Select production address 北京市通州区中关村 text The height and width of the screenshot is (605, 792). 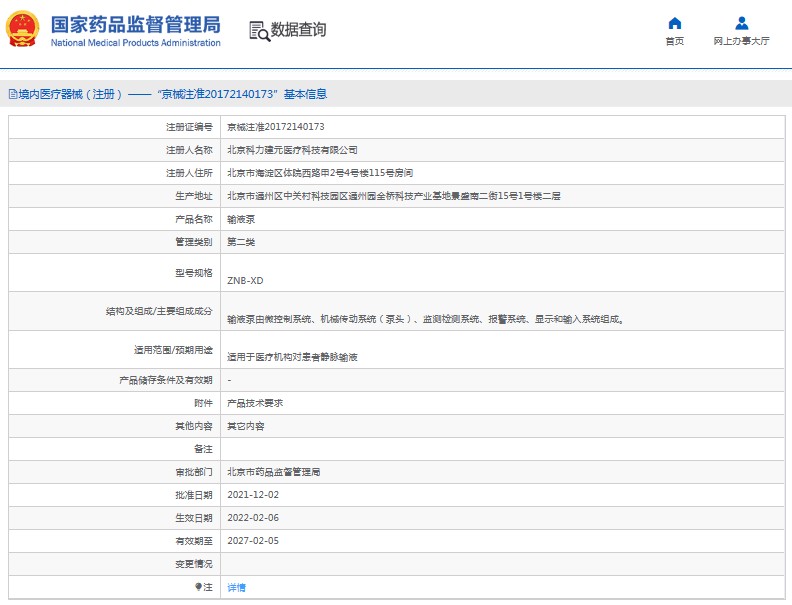click(x=394, y=196)
